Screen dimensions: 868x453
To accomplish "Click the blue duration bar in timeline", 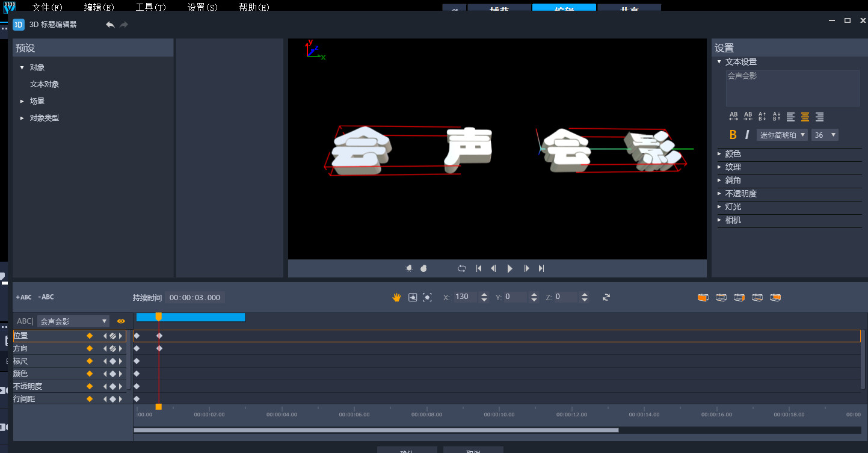I will (191, 317).
